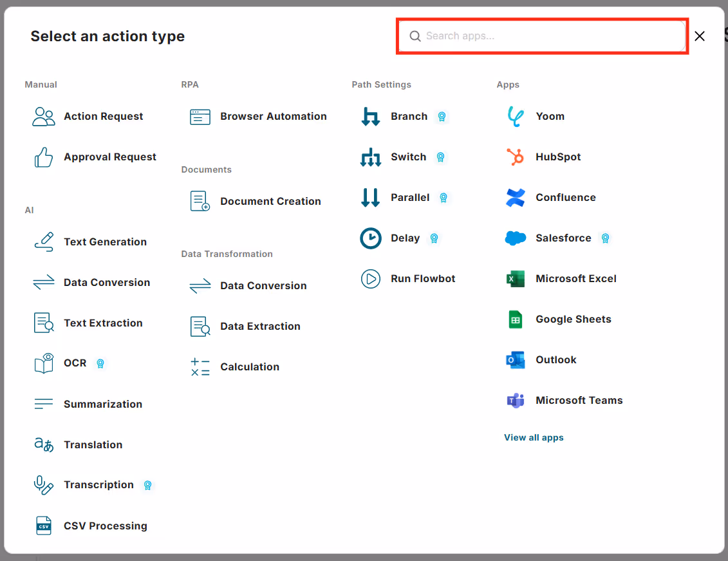The width and height of the screenshot is (728, 561).
Task: Click the Path Settings section heading
Action: pyautogui.click(x=381, y=84)
